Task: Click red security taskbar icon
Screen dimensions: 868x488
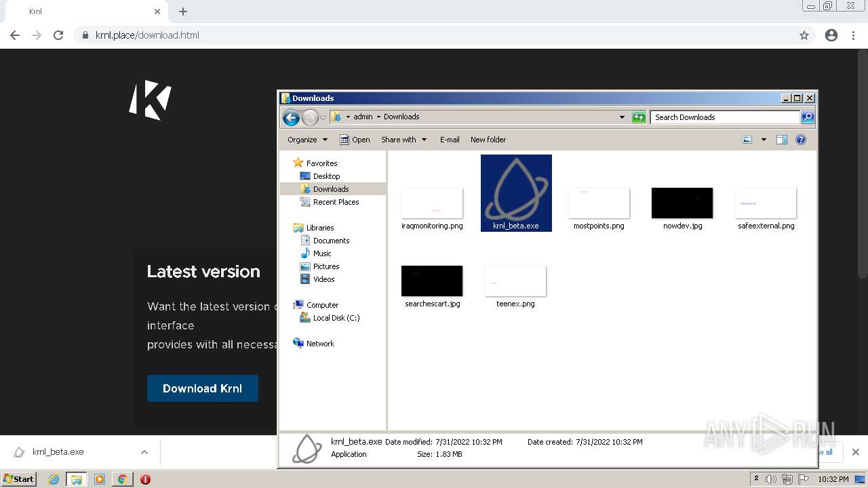Action: [145, 479]
